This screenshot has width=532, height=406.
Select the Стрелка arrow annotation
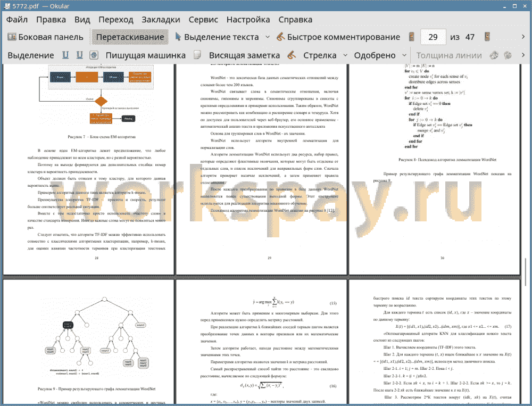pyautogui.click(x=320, y=55)
